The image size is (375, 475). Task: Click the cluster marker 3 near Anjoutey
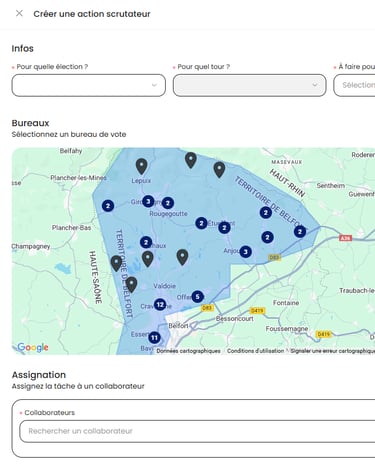click(246, 252)
